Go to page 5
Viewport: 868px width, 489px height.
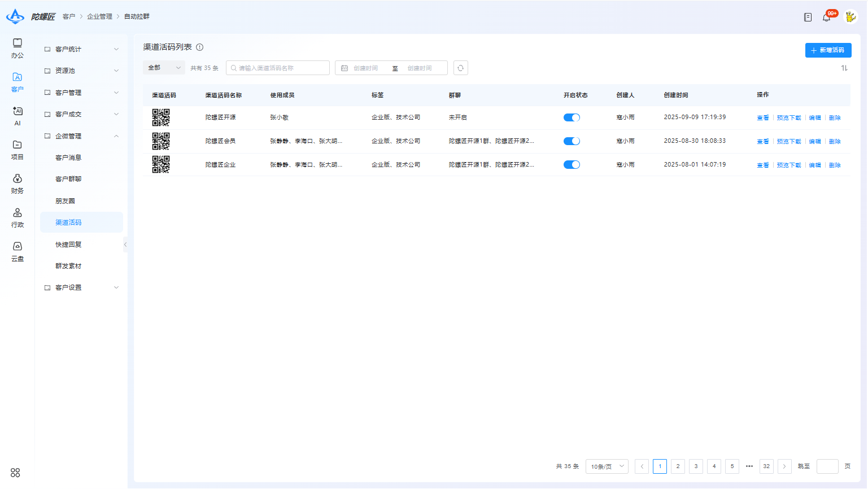pyautogui.click(x=732, y=466)
